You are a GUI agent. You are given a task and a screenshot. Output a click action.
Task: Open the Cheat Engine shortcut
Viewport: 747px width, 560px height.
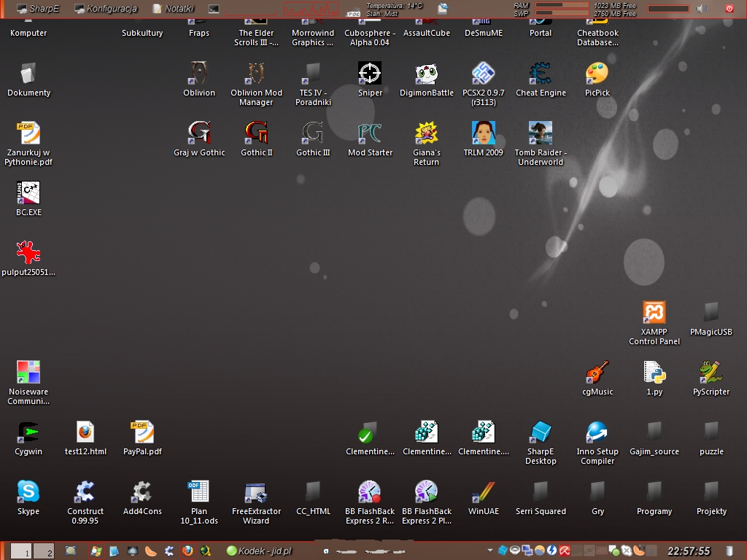point(541,74)
